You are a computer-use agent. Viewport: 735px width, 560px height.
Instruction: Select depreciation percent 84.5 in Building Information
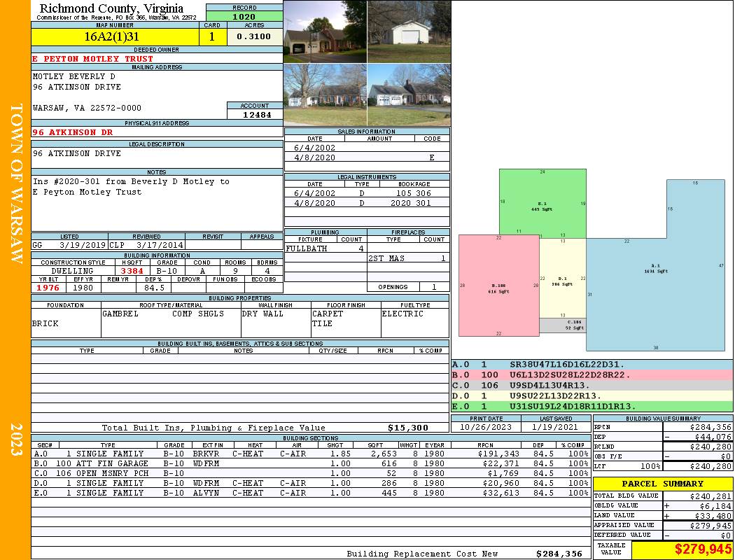pyautogui.click(x=154, y=288)
